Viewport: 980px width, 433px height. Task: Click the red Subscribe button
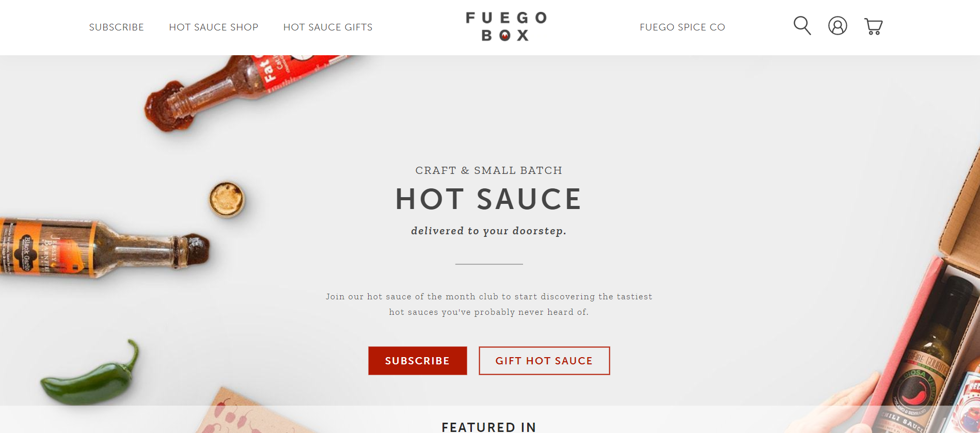point(417,361)
